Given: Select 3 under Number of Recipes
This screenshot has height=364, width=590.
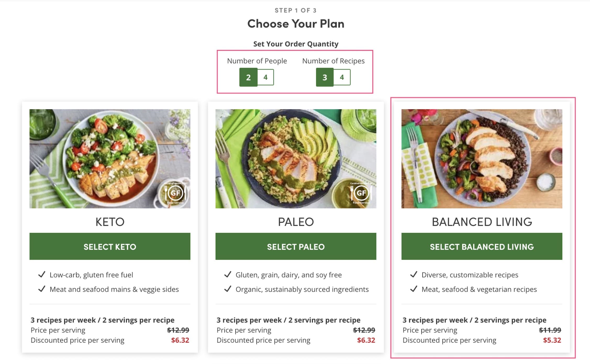Looking at the screenshot, I should click(x=325, y=77).
